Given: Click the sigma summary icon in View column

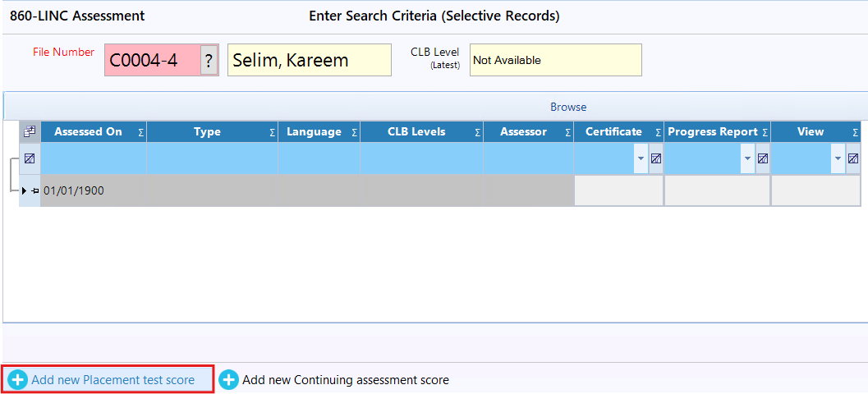Looking at the screenshot, I should [x=856, y=132].
